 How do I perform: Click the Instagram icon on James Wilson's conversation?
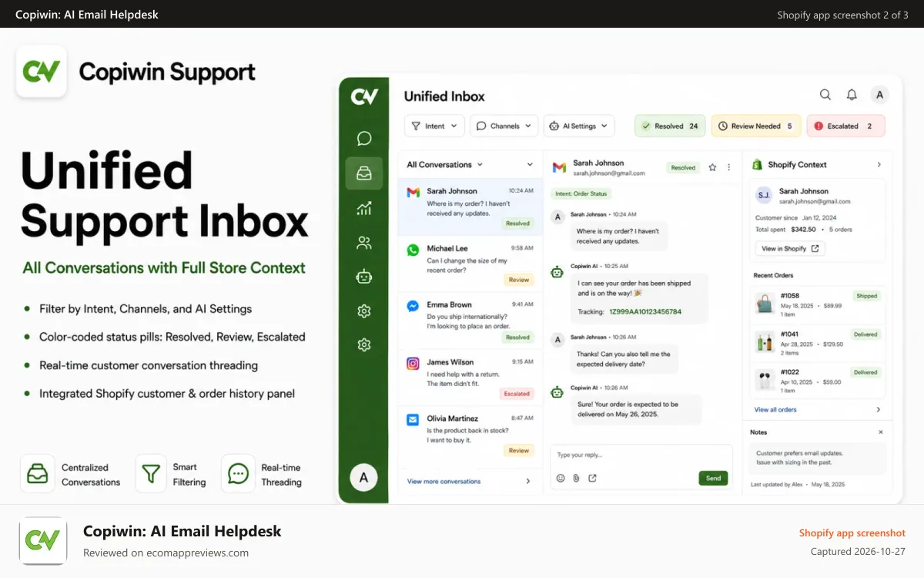tap(413, 363)
